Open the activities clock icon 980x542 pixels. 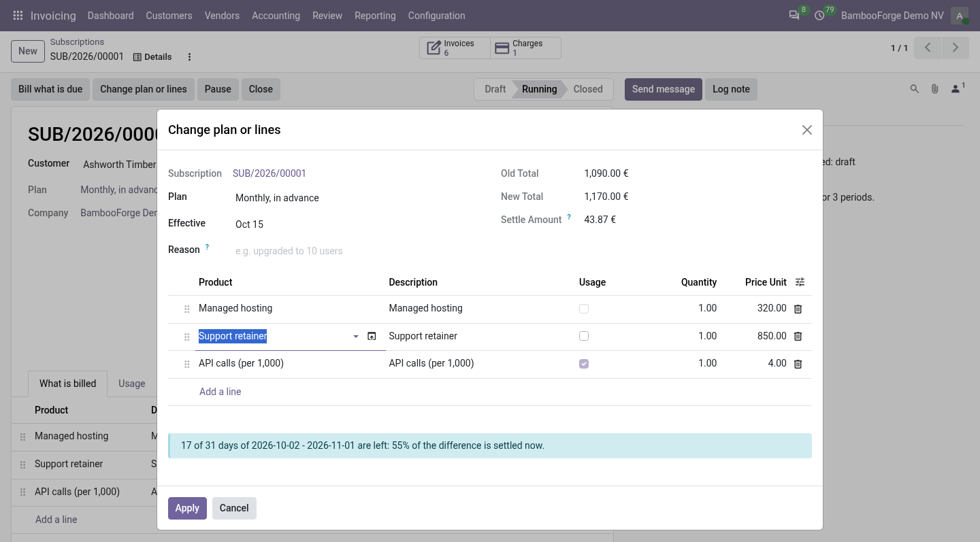click(819, 16)
